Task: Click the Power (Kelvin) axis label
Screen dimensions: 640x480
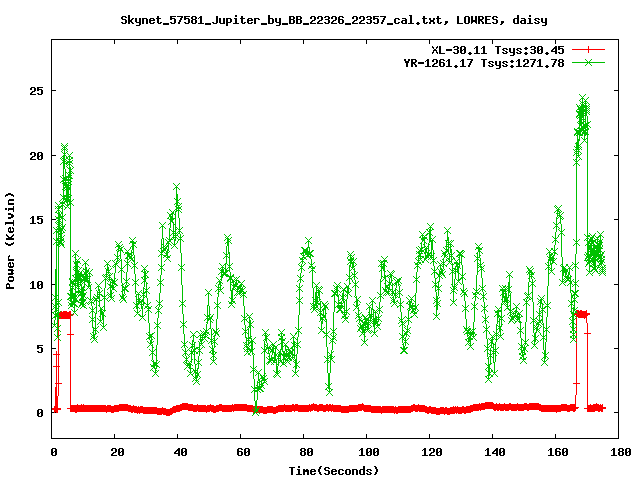Action: tap(10, 241)
